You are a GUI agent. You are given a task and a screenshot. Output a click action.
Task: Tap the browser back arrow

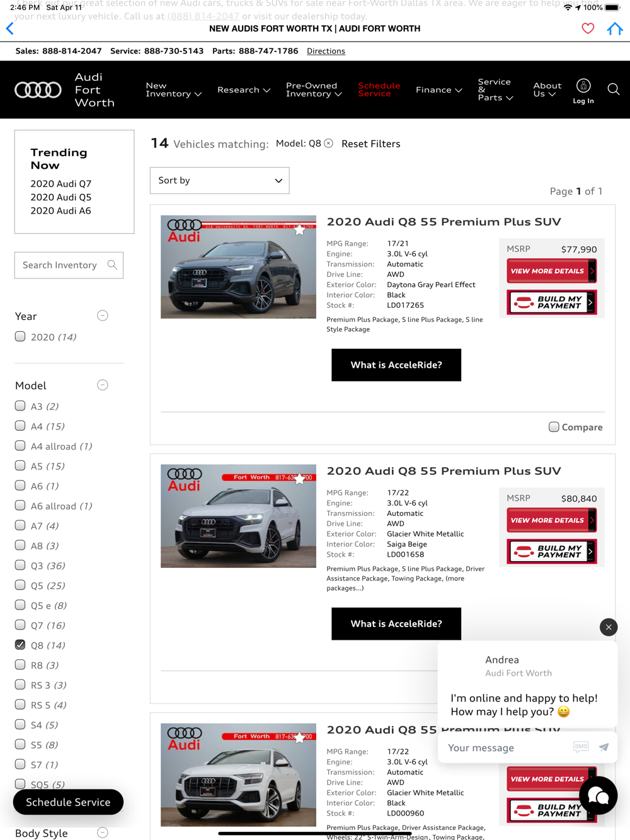pos(10,28)
